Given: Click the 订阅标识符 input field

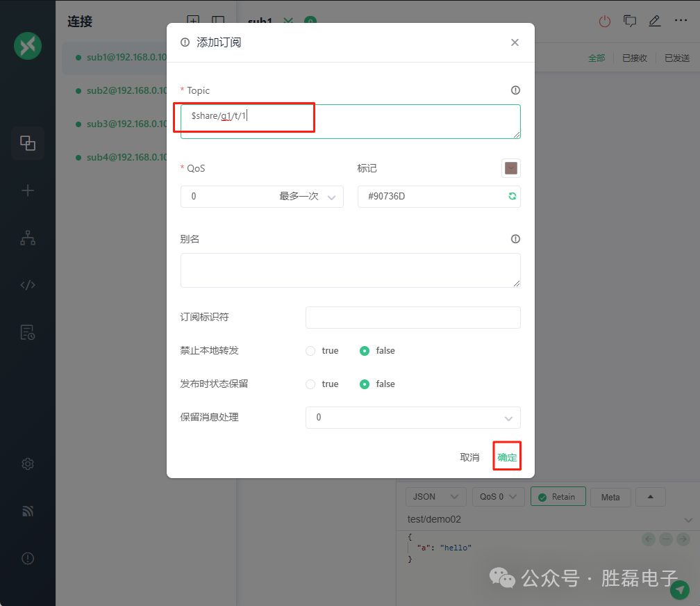Looking at the screenshot, I should (x=412, y=318).
